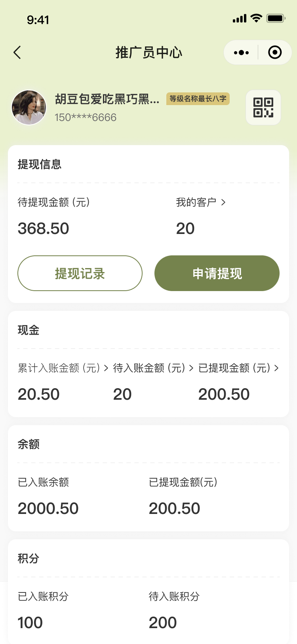The height and width of the screenshot is (644, 297).
Task: Tap the mini program close circle icon
Action: click(275, 52)
